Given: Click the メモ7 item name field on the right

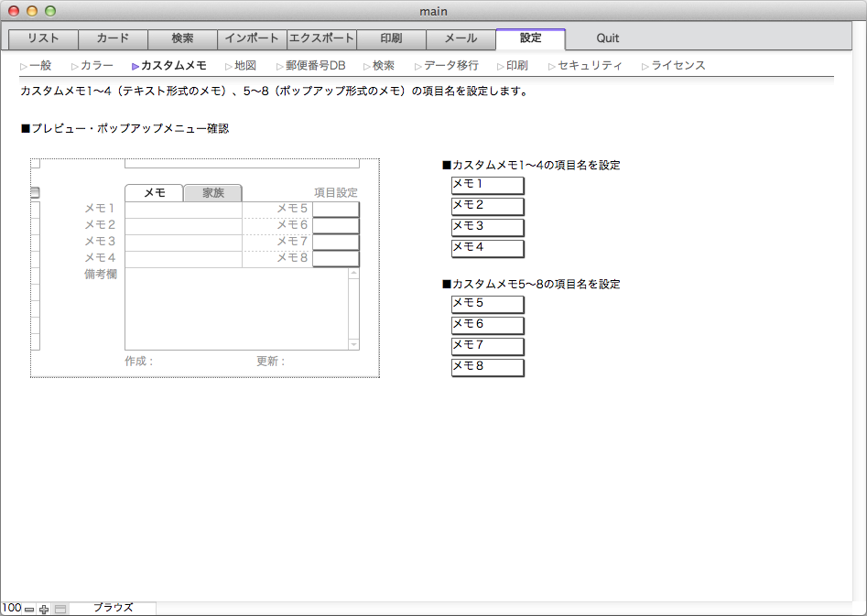Looking at the screenshot, I should click(x=487, y=346).
